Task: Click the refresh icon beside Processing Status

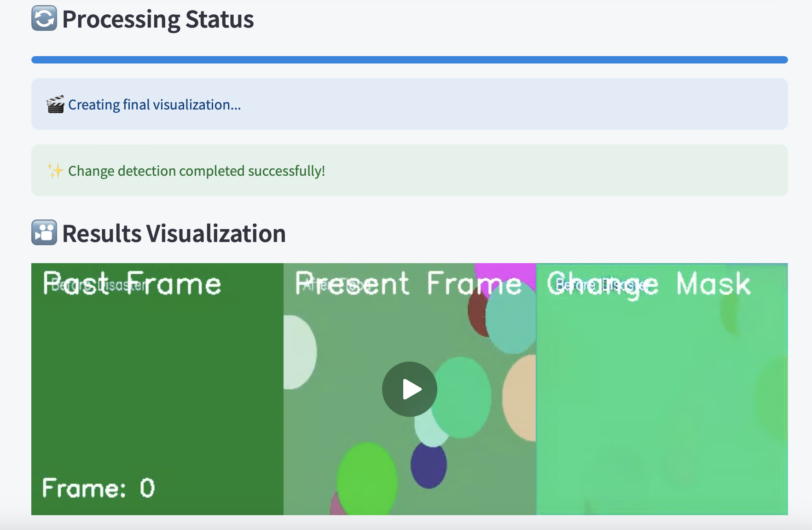Action: pyautogui.click(x=44, y=19)
